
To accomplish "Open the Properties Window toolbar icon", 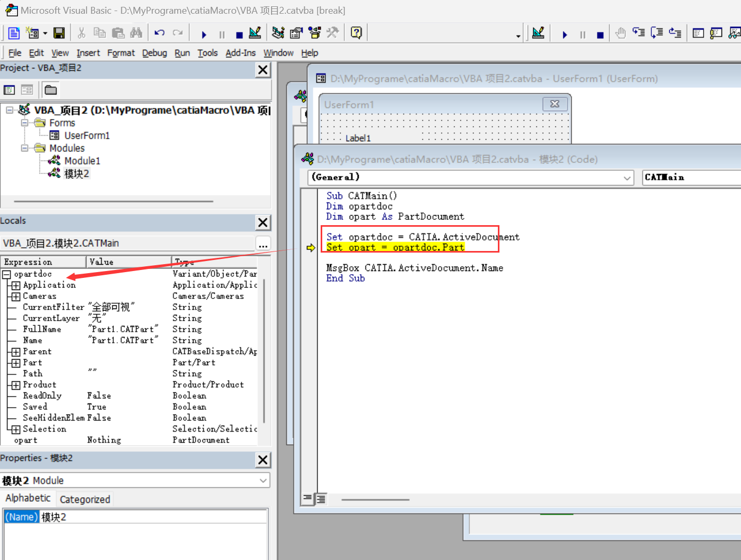I will [296, 33].
